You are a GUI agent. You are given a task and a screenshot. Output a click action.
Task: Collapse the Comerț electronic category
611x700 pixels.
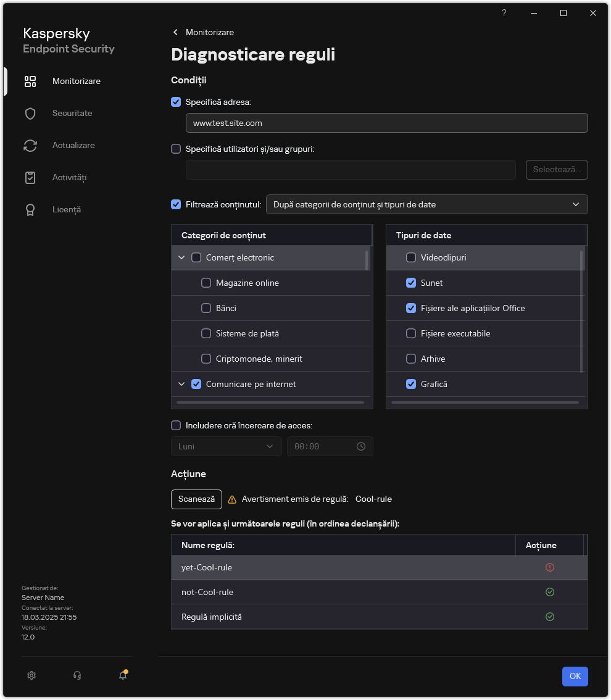pyautogui.click(x=181, y=257)
